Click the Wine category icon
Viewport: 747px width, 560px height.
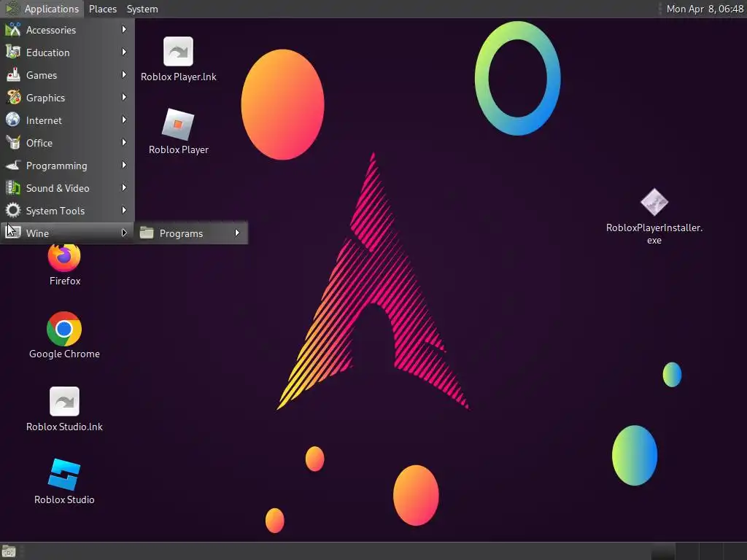click(x=13, y=233)
